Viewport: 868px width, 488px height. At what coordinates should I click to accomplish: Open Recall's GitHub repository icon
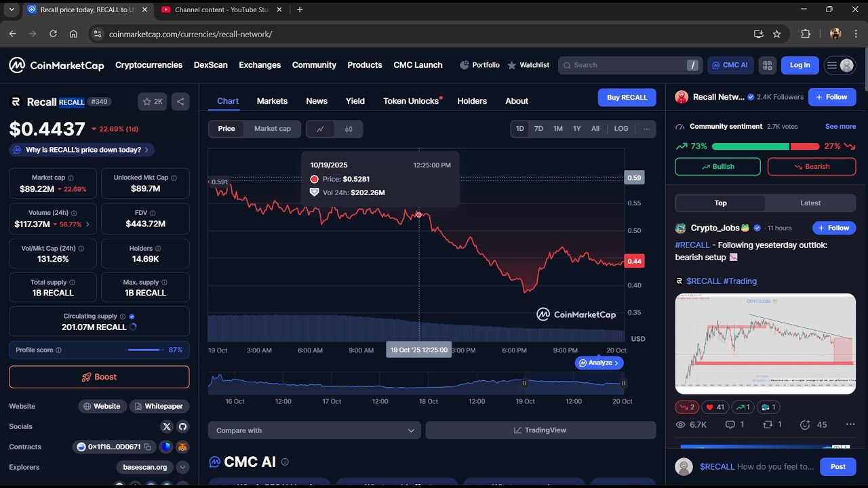click(x=182, y=426)
